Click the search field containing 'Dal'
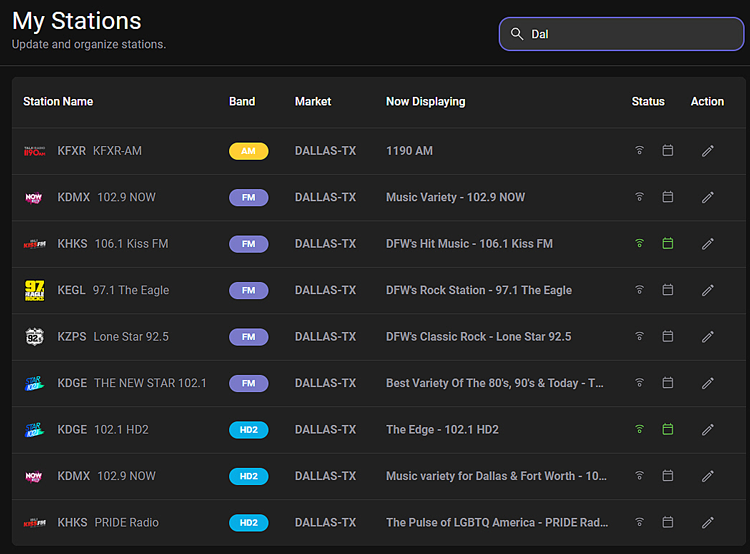The height and width of the screenshot is (554, 750). tap(621, 34)
